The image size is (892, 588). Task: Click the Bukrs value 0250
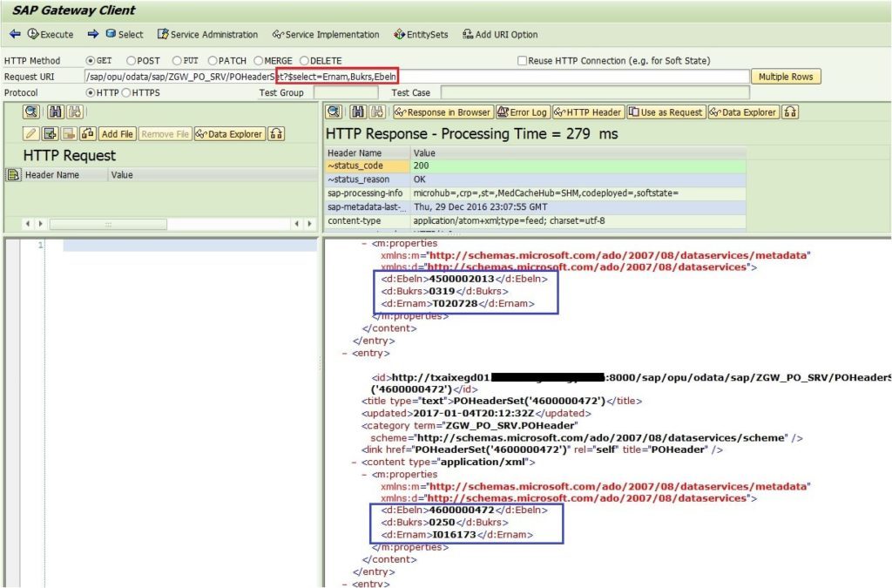point(442,522)
